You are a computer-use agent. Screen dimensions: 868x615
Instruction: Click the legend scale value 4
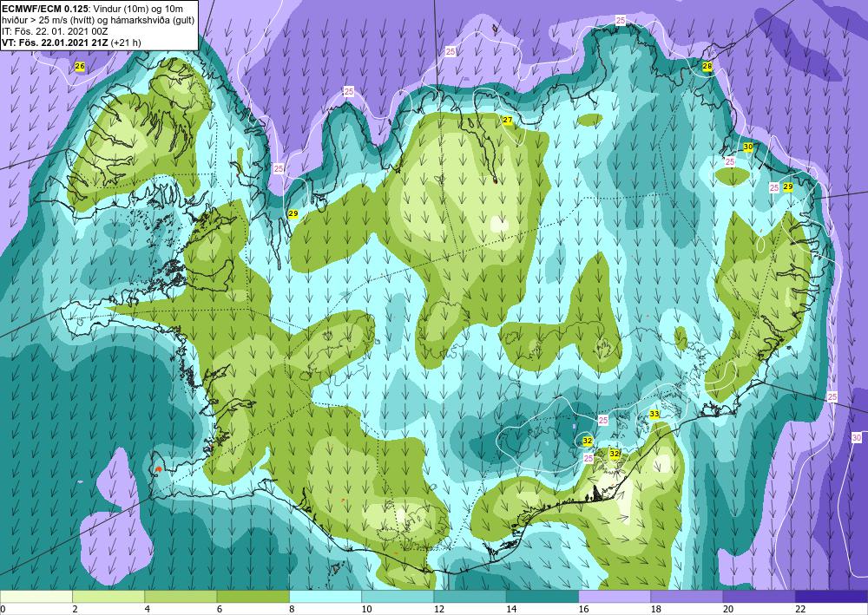click(147, 609)
